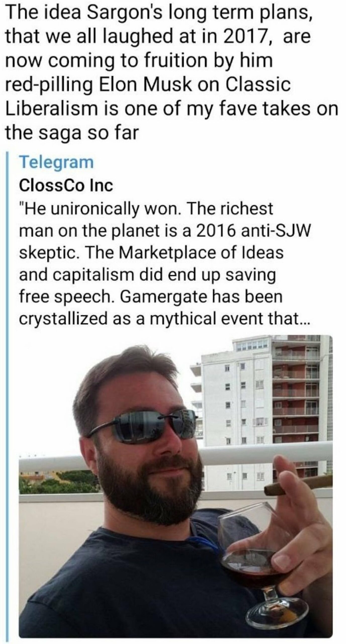346x644 pixels.
Task: Click the Telegram source link
Action: 56,162
